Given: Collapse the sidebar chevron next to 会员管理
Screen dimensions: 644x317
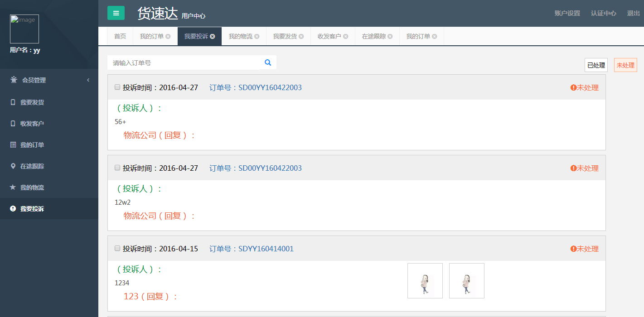Looking at the screenshot, I should (x=88, y=80).
